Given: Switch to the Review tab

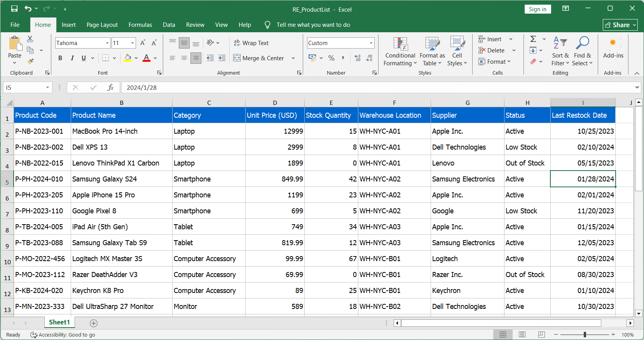Looking at the screenshot, I should click(195, 24).
